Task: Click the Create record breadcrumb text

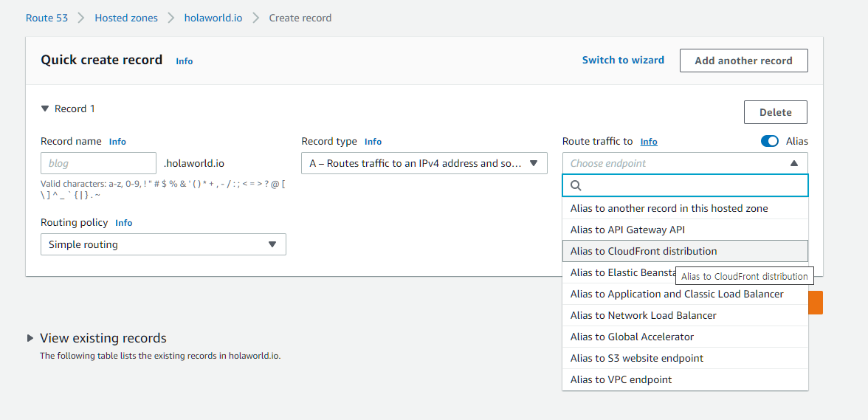Action: coord(300,18)
